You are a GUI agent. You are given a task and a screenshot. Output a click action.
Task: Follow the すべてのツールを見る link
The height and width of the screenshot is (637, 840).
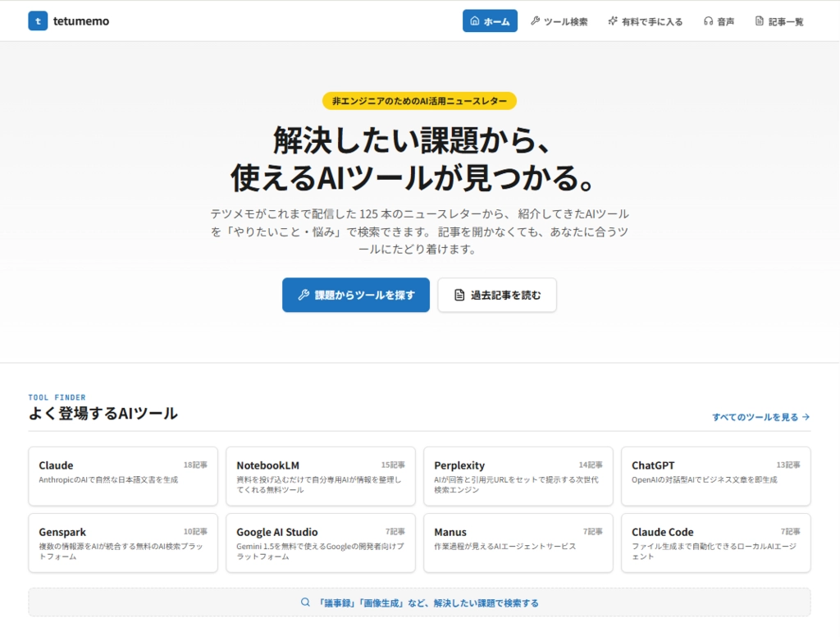[x=760, y=417]
